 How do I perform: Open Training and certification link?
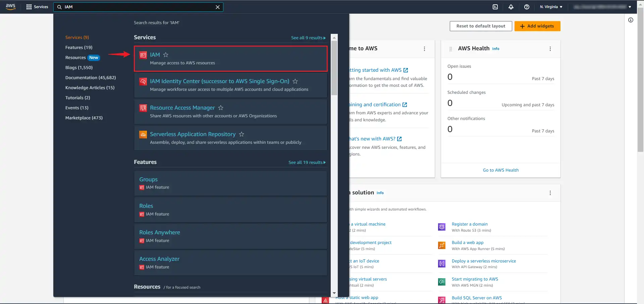(x=378, y=105)
